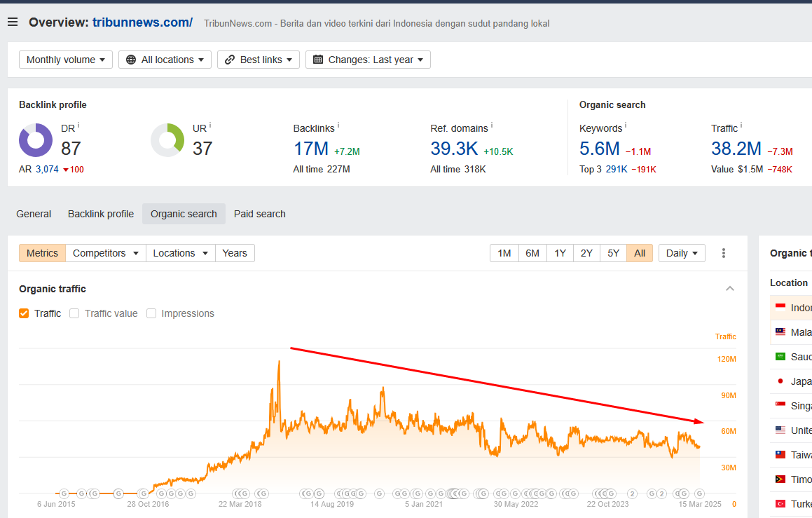Click the UR info icon
The height and width of the screenshot is (518, 812).
(x=210, y=125)
